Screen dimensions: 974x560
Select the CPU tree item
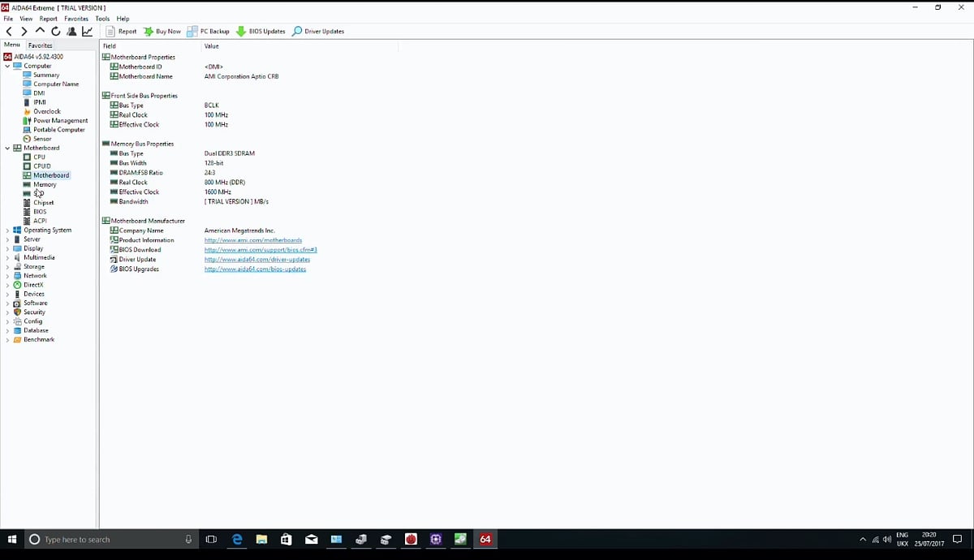(x=39, y=157)
